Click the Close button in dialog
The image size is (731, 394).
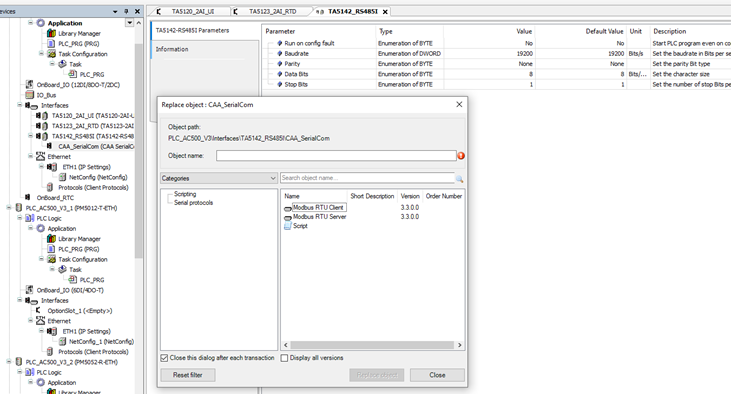[x=437, y=375]
